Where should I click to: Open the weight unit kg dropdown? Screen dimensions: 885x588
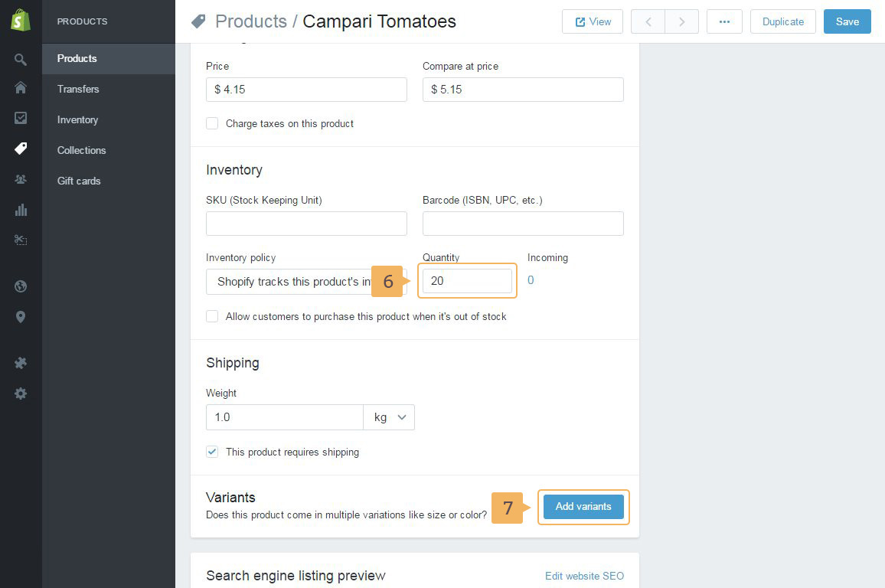pyautogui.click(x=389, y=417)
